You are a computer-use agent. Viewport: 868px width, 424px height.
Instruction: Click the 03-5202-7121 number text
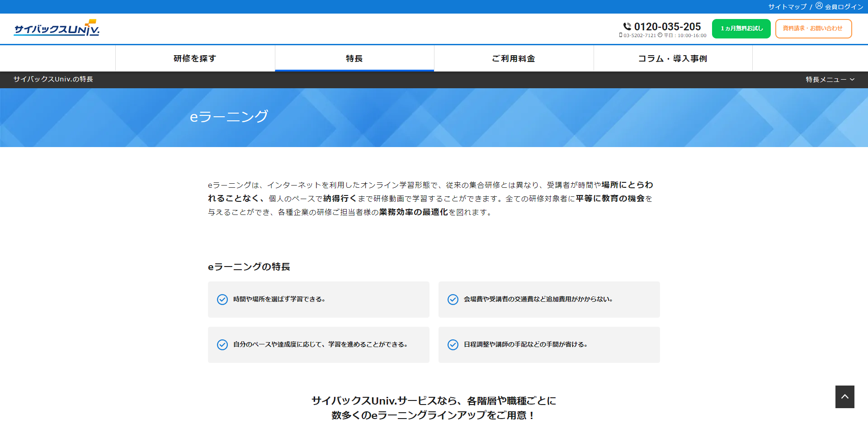(640, 35)
